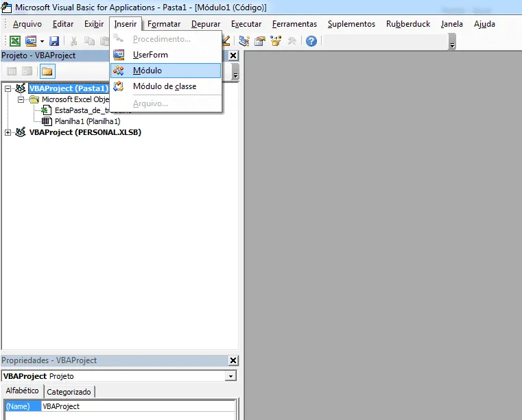Click the blue Help question mark icon
Viewport: 522px width, 420px height.
pos(311,41)
